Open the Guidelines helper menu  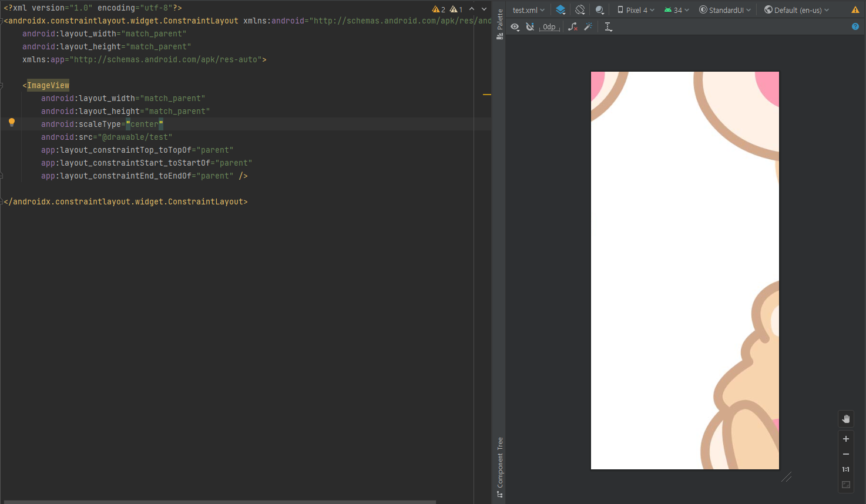click(608, 27)
